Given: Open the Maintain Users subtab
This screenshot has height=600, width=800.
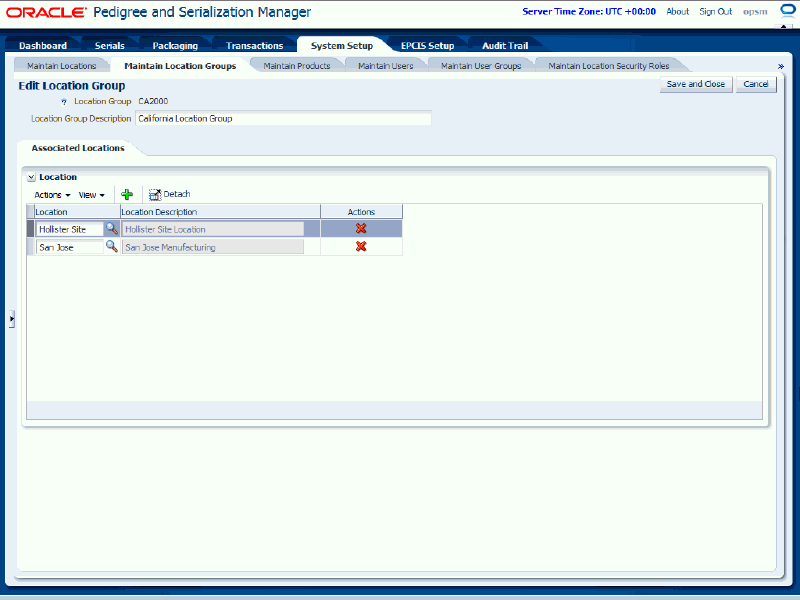Looking at the screenshot, I should 386,66.
